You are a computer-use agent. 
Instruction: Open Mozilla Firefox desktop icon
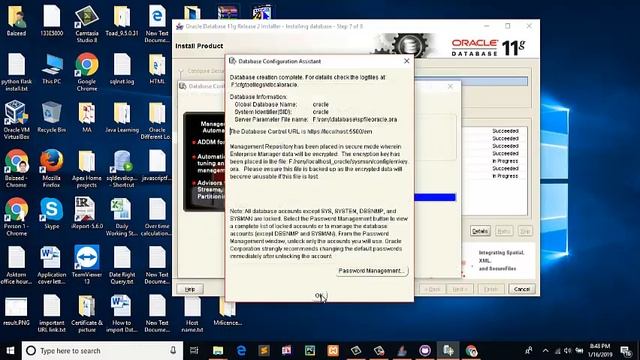(x=51, y=169)
